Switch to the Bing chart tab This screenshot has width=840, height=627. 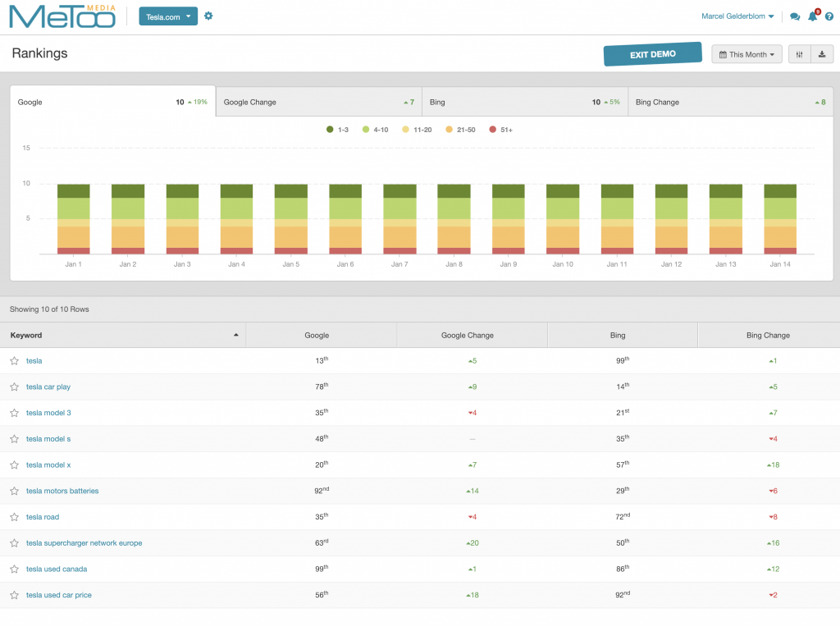click(525, 102)
